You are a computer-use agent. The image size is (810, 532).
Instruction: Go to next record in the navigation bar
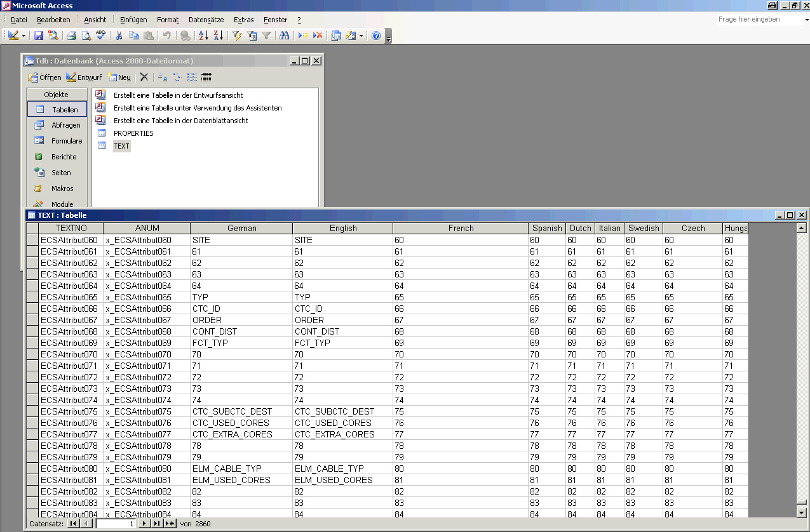tap(144, 524)
